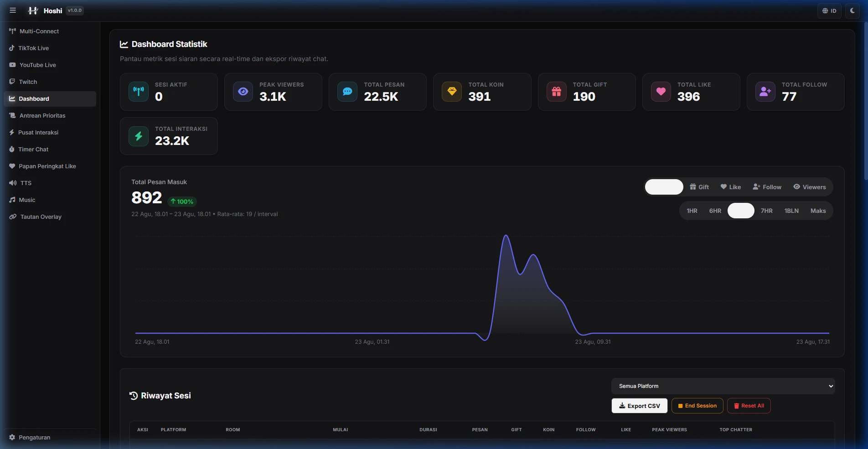Image resolution: width=868 pixels, height=449 pixels.
Task: Set the chart range to 1HR
Action: pos(692,211)
